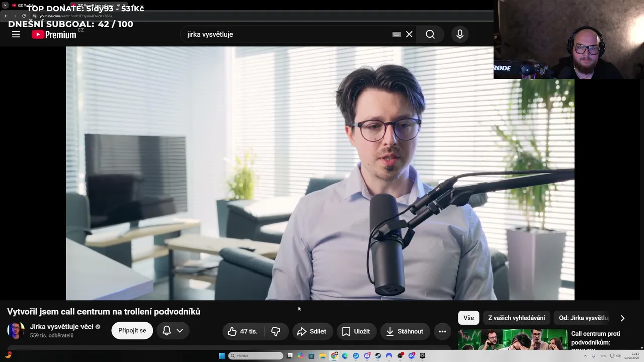Image resolution: width=644 pixels, height=362 pixels.
Task: Open the Windows Start menu
Action: point(222,356)
